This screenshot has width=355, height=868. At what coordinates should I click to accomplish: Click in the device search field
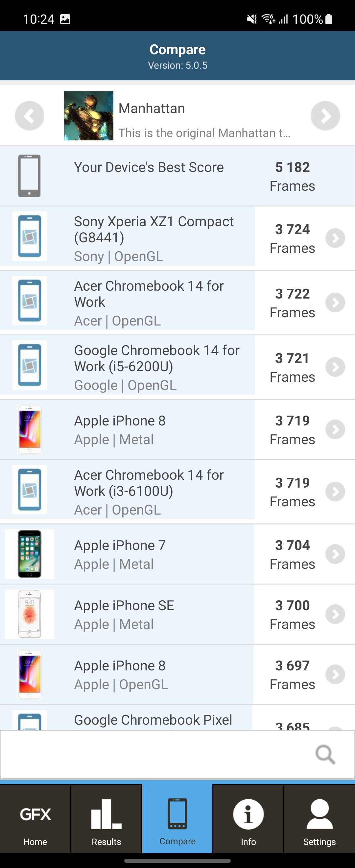point(155,755)
